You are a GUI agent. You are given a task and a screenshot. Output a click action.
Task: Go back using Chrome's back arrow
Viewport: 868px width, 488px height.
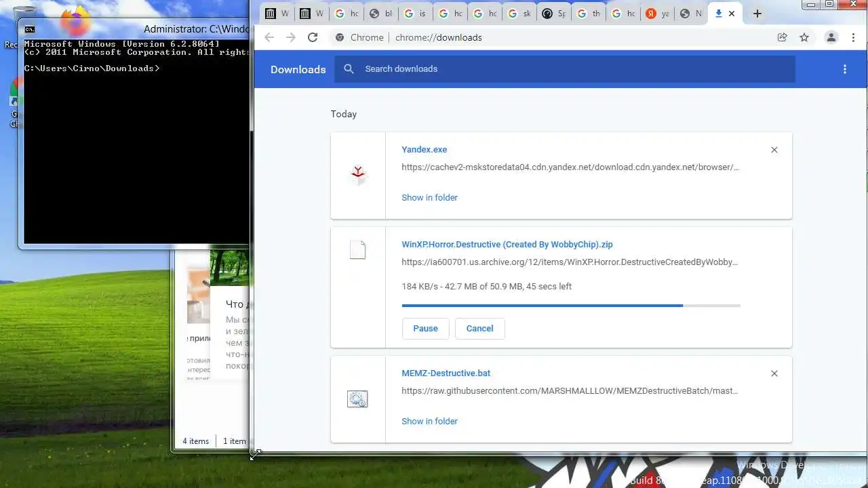pos(269,37)
